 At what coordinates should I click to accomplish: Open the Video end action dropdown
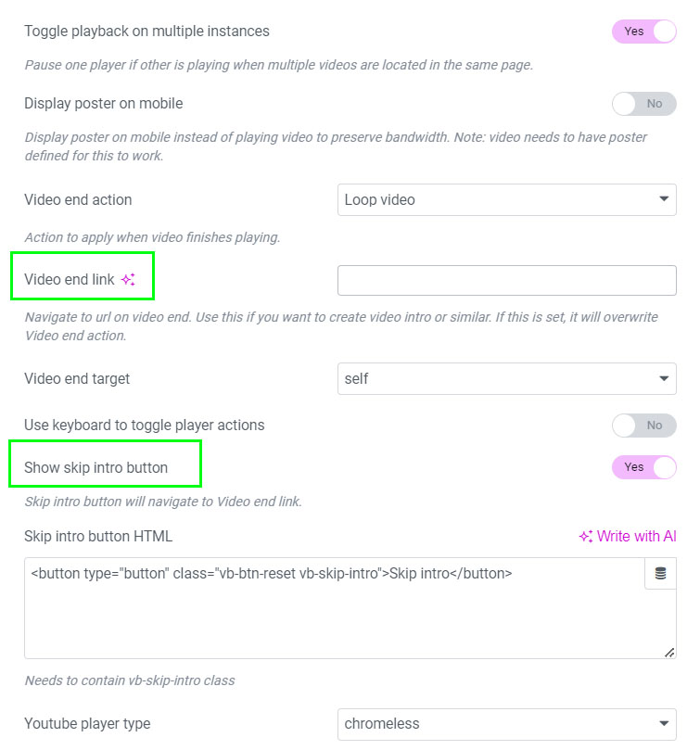click(x=506, y=199)
